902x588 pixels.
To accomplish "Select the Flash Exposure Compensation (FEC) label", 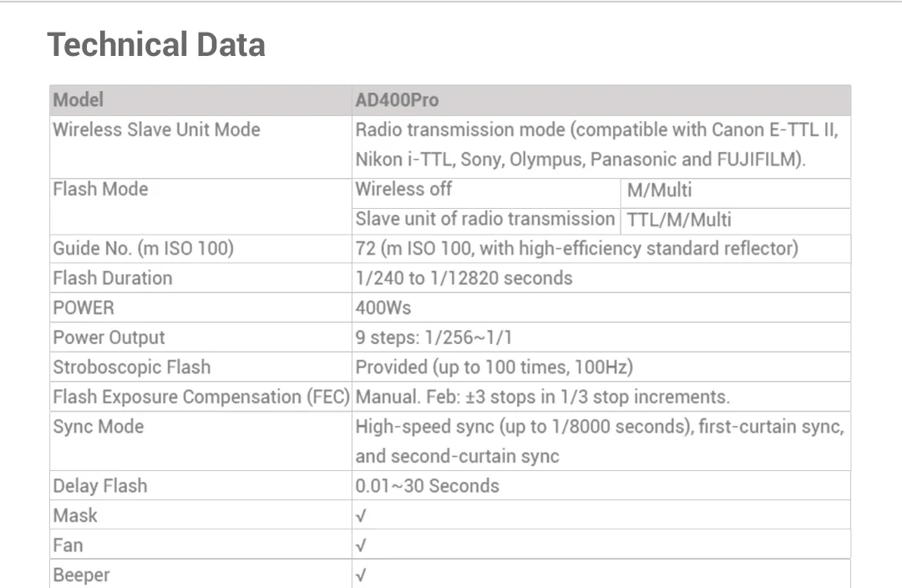I will click(200, 397).
